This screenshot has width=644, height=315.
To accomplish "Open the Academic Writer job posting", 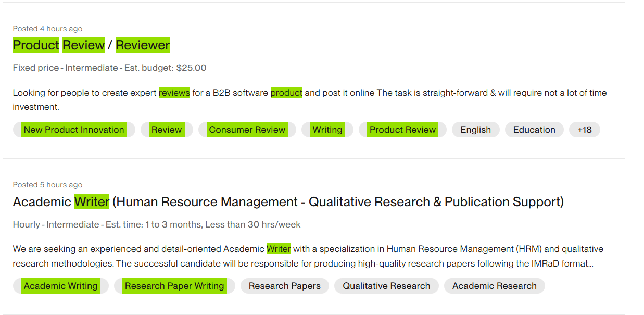I will point(288,201).
